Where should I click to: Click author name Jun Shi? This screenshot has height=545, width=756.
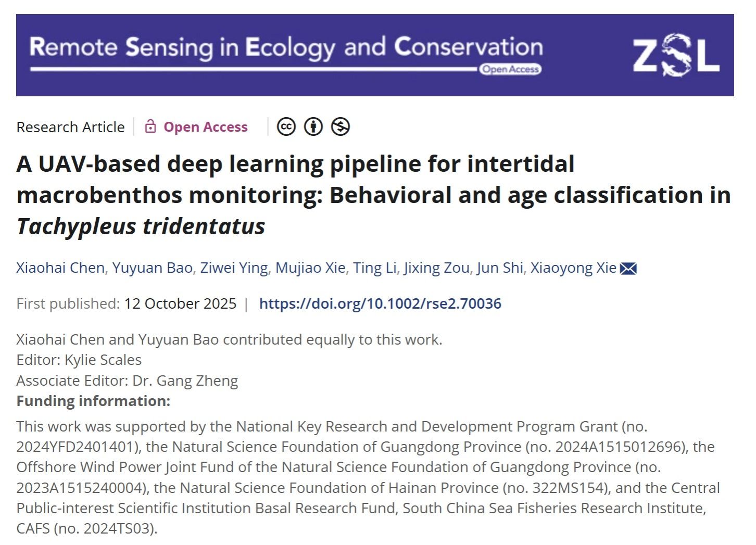click(500, 268)
